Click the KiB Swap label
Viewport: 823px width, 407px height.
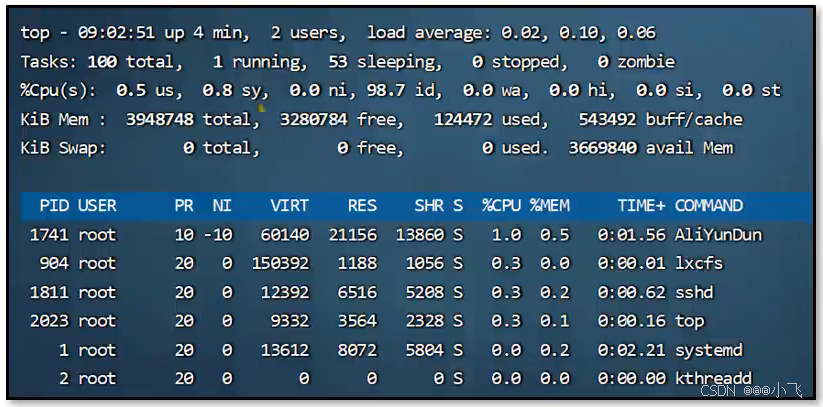click(x=64, y=149)
